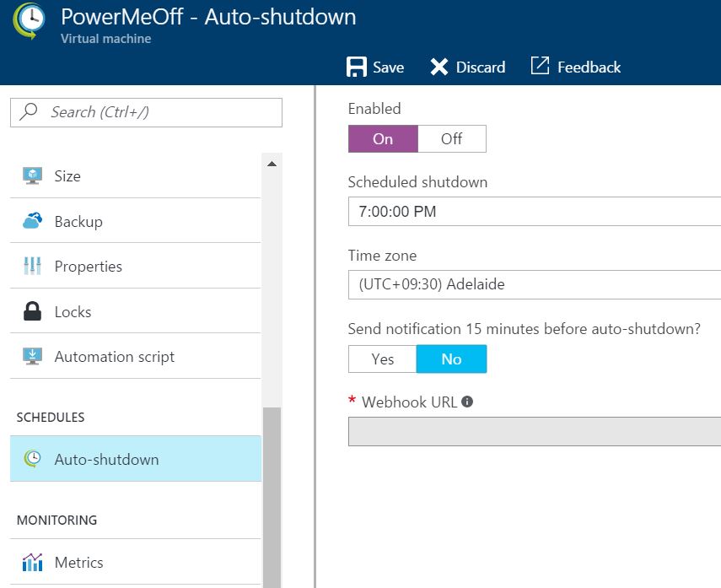Viewport: 721px width, 588px height.
Task: Click the sidebar scroll-up arrow
Action: point(272,164)
